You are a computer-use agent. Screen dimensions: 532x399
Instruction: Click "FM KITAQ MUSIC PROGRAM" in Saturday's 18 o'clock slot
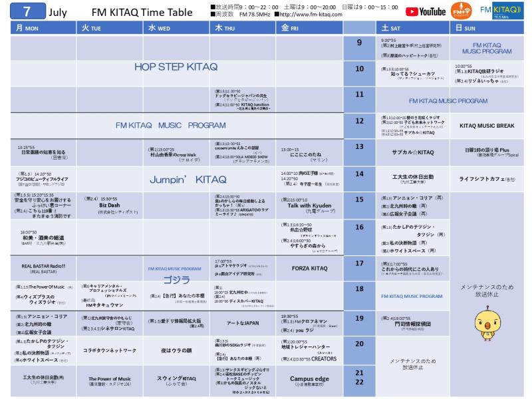click(412, 296)
